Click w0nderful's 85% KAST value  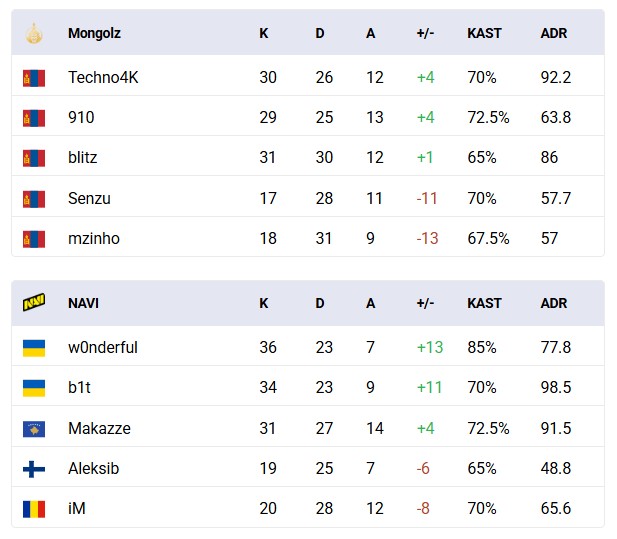click(x=483, y=348)
